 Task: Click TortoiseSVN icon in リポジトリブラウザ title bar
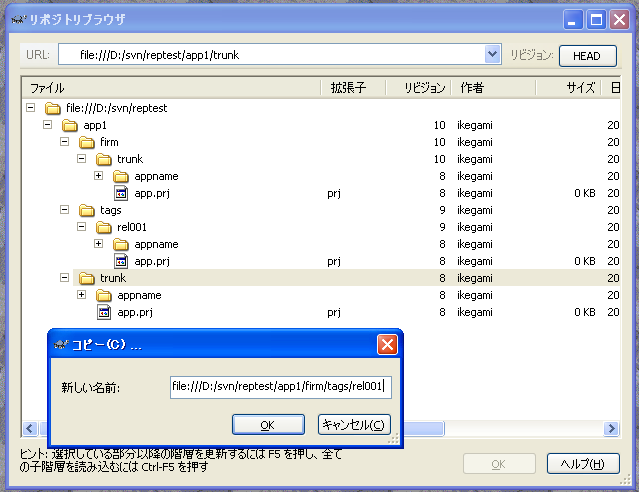coord(18,19)
